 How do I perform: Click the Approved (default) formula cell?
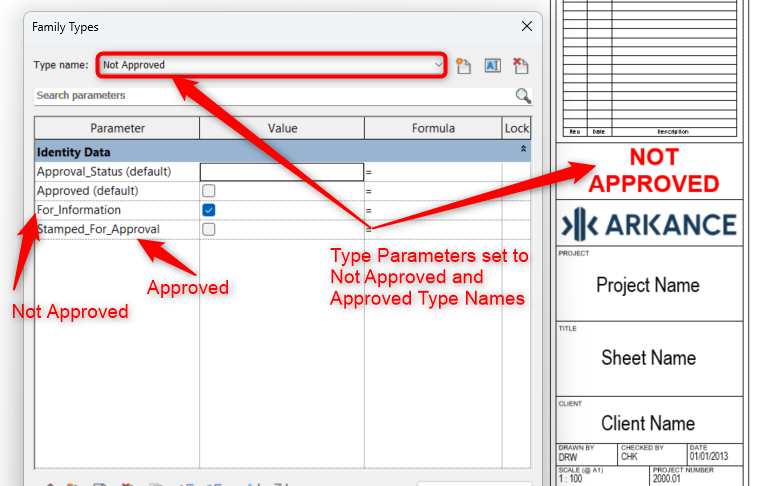coord(433,191)
